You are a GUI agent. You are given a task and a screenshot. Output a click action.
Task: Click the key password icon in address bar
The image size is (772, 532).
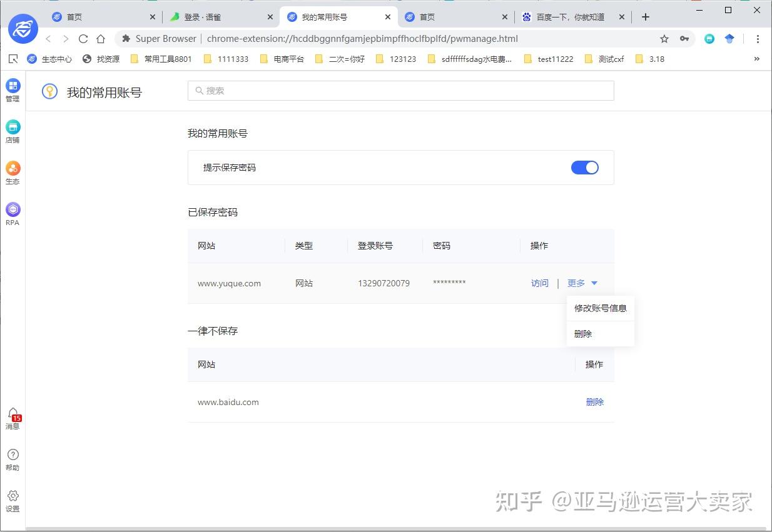click(x=684, y=39)
